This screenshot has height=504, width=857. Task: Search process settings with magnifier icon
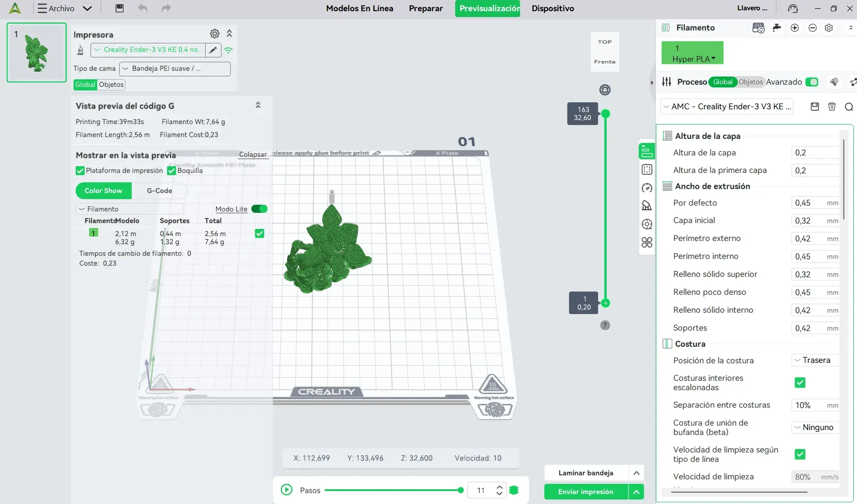[x=849, y=107]
